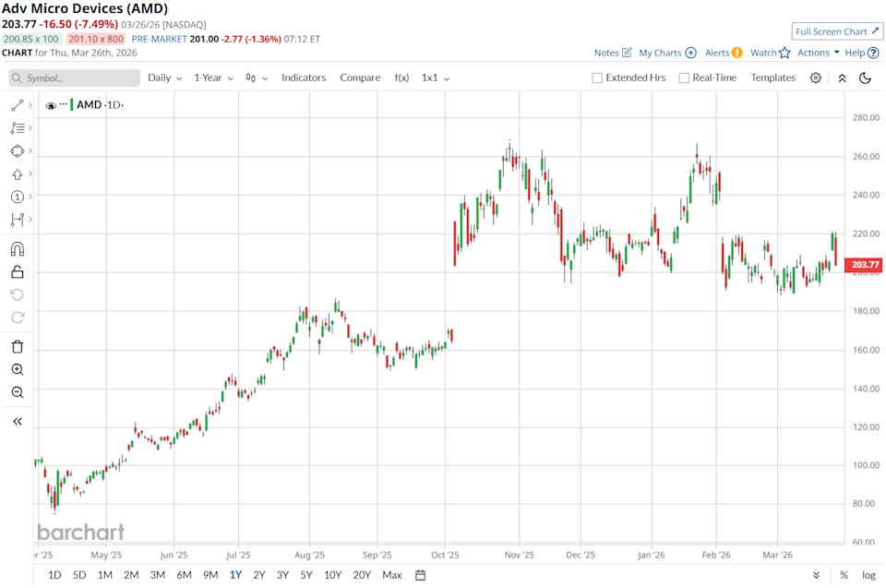Image resolution: width=886 pixels, height=588 pixels.
Task: Open chart settings gear icon
Action: (816, 78)
